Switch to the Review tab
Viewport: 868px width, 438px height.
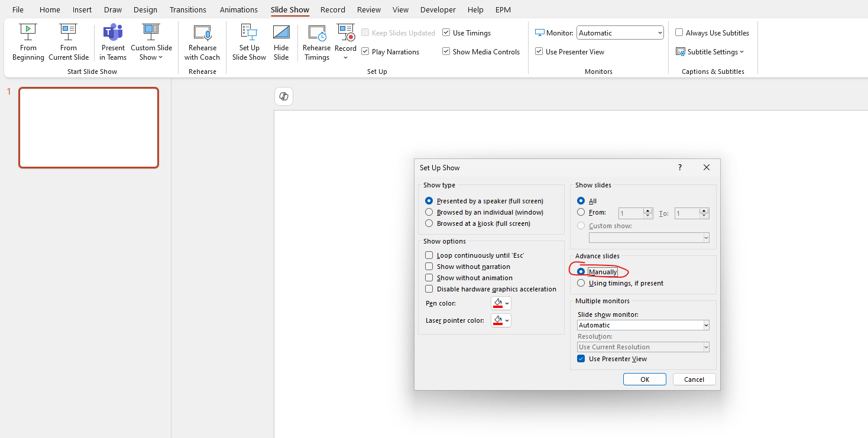369,10
